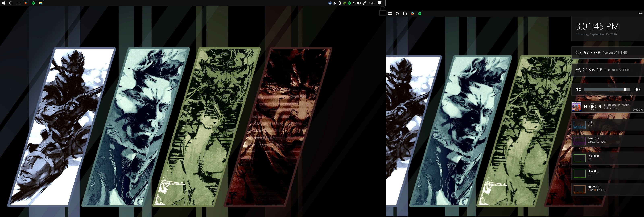Click the blue gear cloud tray icon

pyautogui.click(x=330, y=3)
